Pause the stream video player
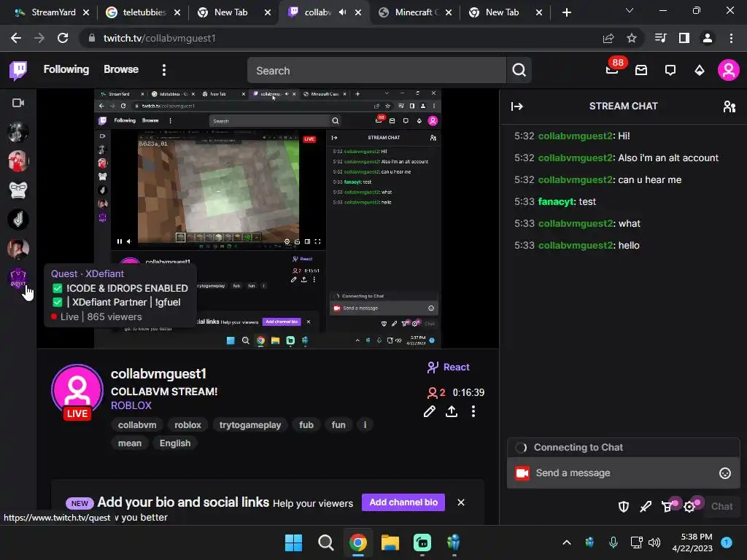Screen dimensions: 747x560 pyautogui.click(x=119, y=241)
